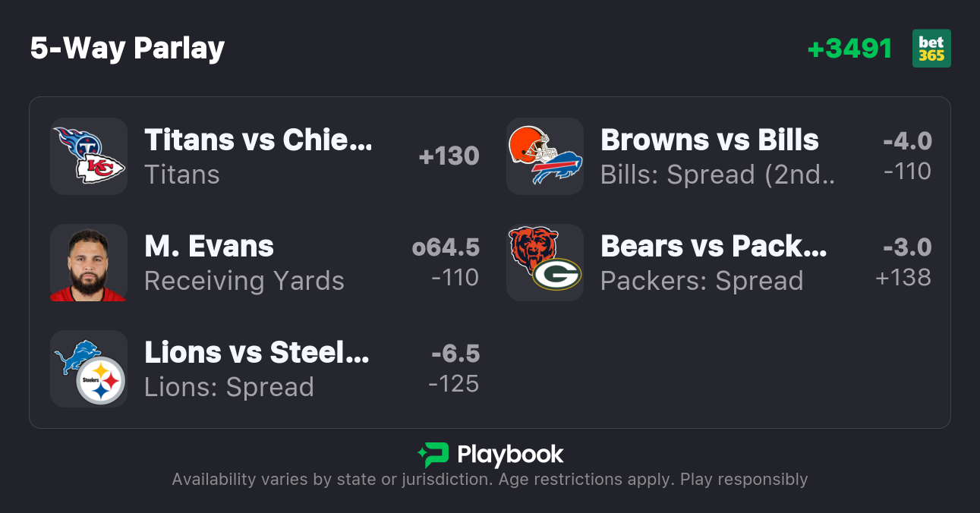
Task: Click the -6.5 Lions spread line
Action: click(455, 354)
